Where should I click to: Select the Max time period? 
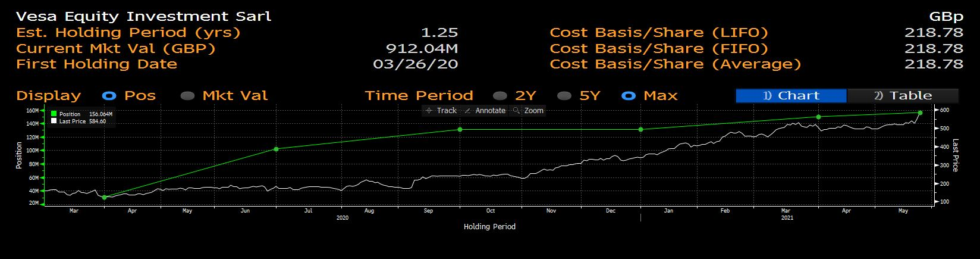pyautogui.click(x=628, y=96)
